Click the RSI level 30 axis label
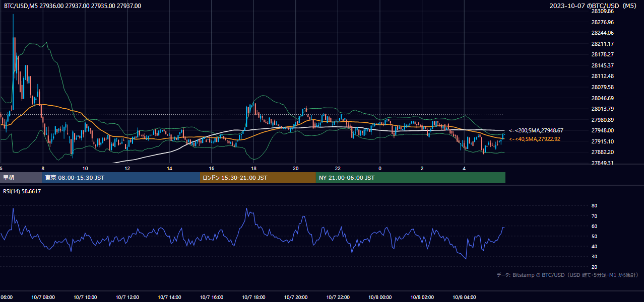644x302 pixels. click(x=594, y=257)
